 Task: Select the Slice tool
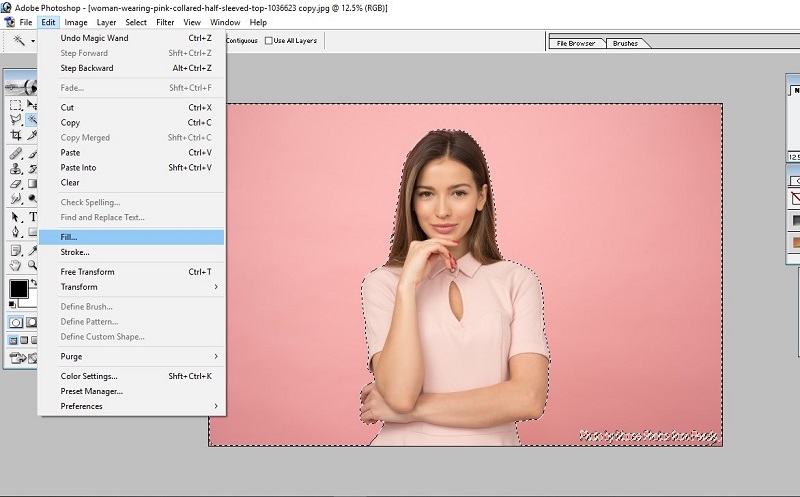pyautogui.click(x=32, y=135)
